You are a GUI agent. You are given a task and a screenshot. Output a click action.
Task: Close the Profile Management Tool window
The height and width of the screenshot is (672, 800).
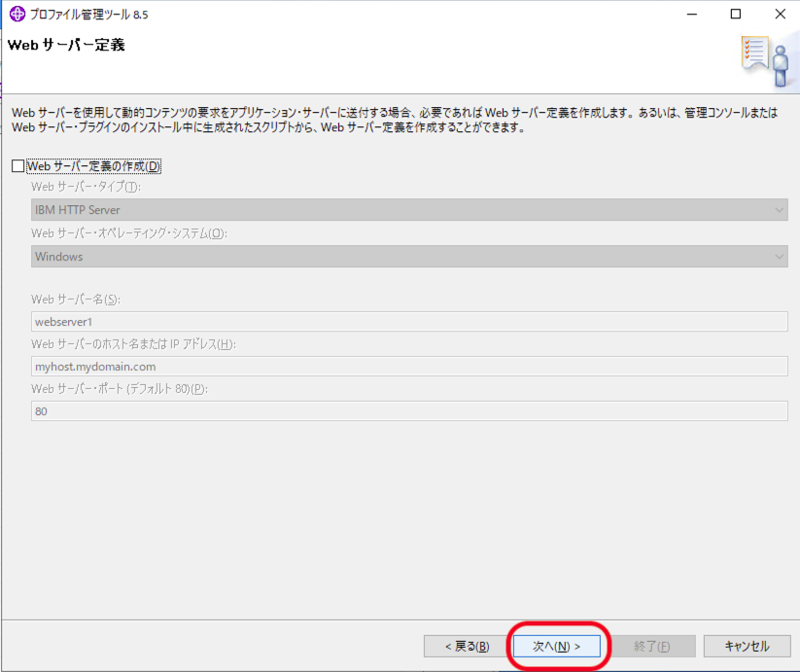(781, 15)
